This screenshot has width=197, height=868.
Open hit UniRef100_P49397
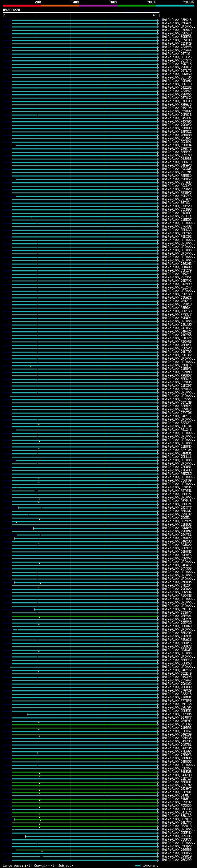click(x=177, y=118)
